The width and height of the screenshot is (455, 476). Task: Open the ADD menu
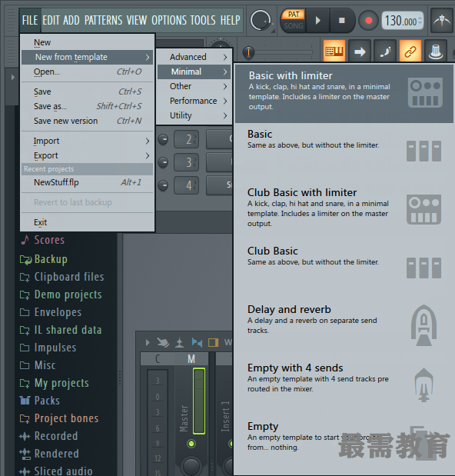point(71,20)
